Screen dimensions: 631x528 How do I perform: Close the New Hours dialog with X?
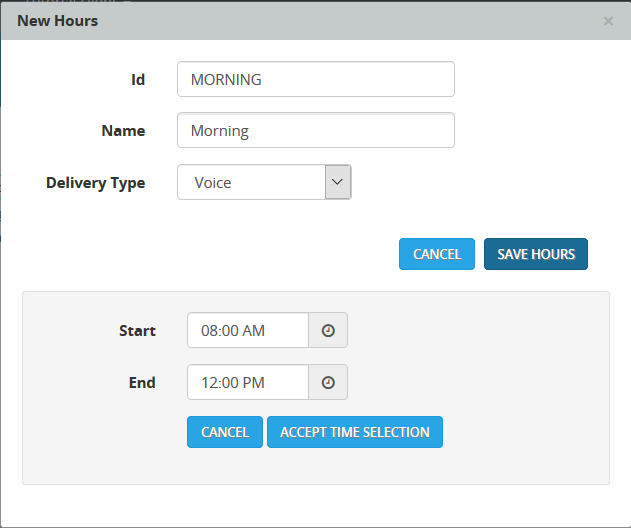point(608,21)
